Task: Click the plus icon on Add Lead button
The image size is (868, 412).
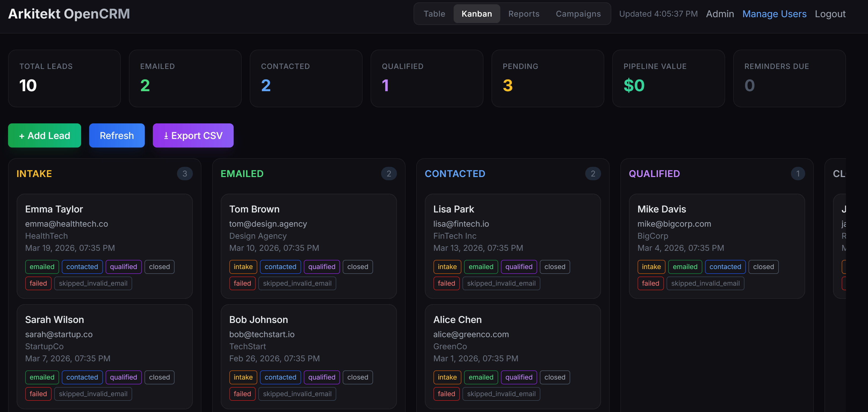Action: coord(23,136)
